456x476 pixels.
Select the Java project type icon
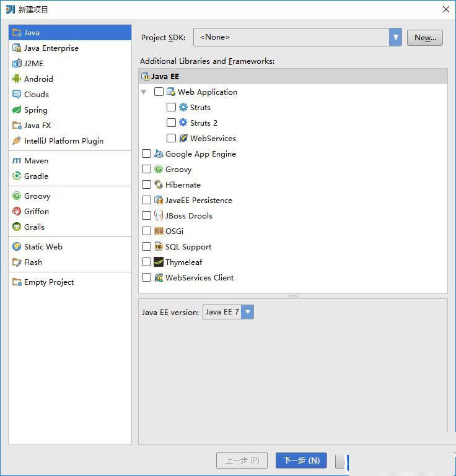pyautogui.click(x=17, y=32)
